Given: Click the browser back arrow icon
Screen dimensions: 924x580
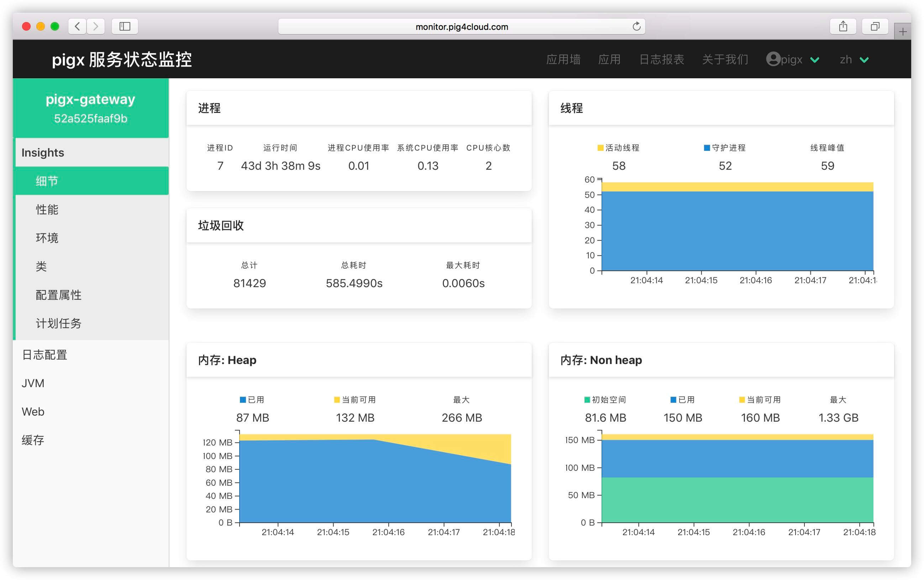Looking at the screenshot, I should pyautogui.click(x=78, y=26).
